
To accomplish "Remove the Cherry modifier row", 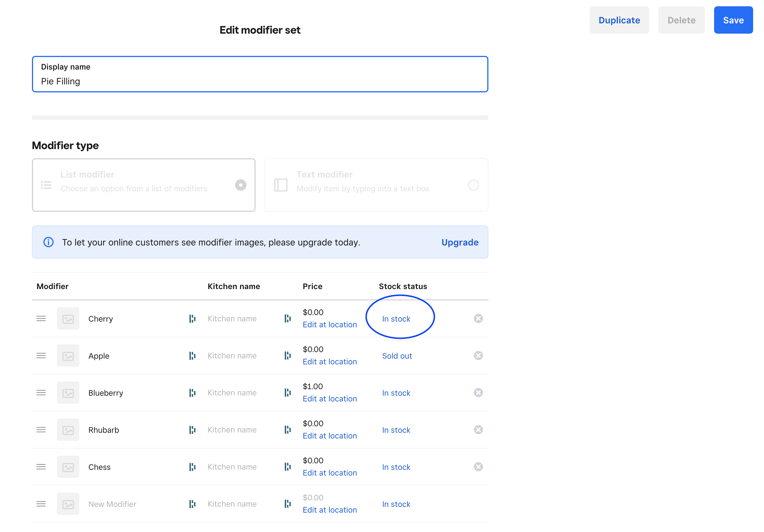I will pyautogui.click(x=478, y=318).
